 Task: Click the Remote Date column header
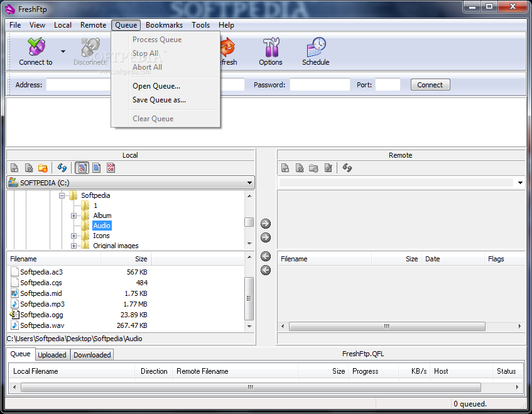453,259
